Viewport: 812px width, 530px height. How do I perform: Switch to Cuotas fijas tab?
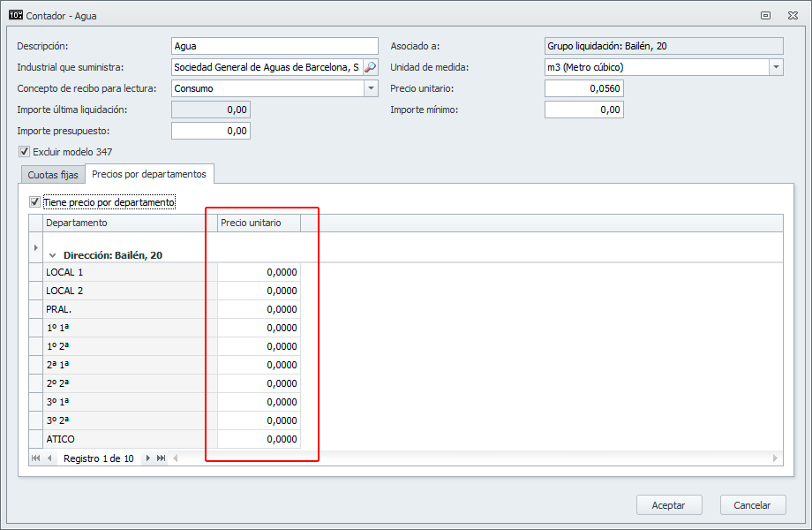pos(53,175)
